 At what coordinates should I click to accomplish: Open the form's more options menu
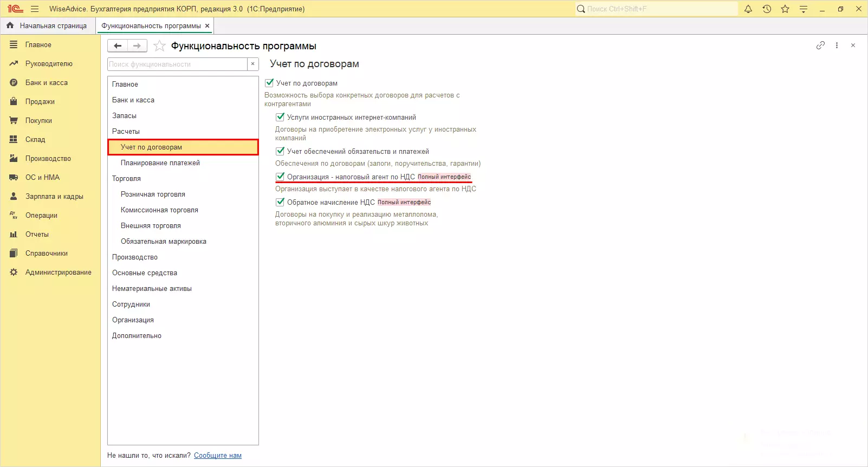tap(837, 46)
